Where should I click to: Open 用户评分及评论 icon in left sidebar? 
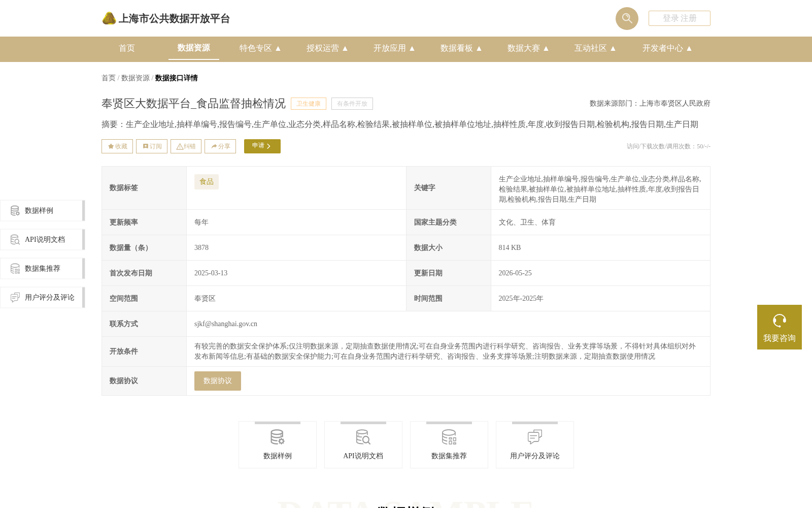click(15, 297)
